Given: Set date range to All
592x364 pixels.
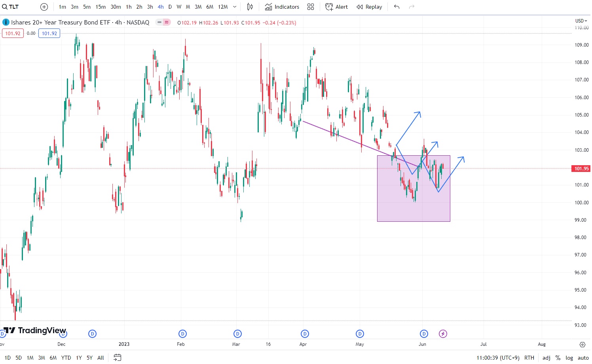Looking at the screenshot, I should tap(101, 358).
